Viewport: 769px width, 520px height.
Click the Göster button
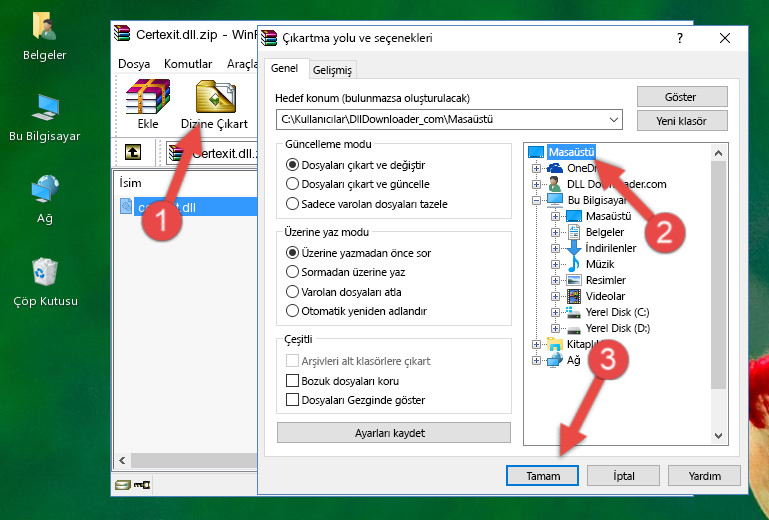tap(682, 97)
